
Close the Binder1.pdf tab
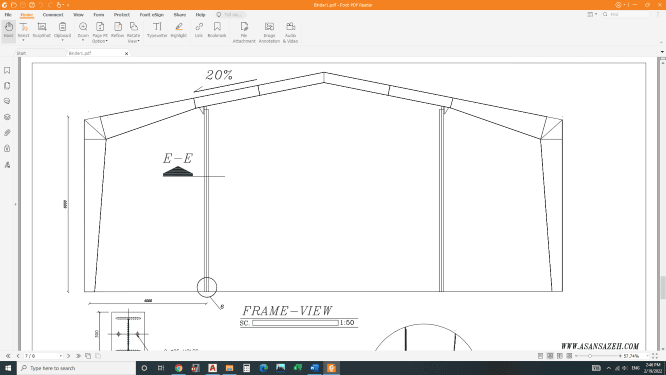pyautogui.click(x=126, y=54)
